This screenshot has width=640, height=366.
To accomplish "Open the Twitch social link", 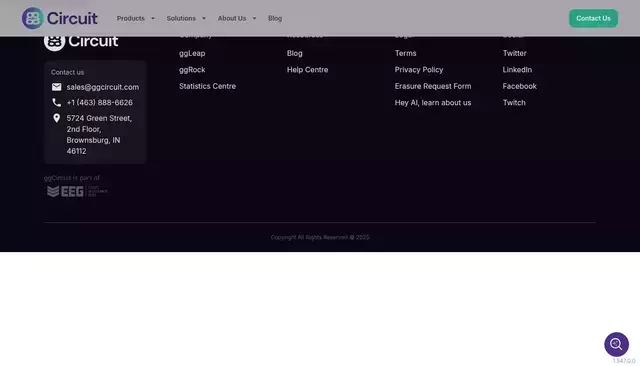I will coord(514,103).
